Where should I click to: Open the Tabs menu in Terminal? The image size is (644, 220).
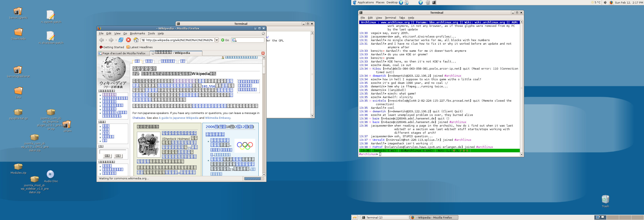point(402,18)
